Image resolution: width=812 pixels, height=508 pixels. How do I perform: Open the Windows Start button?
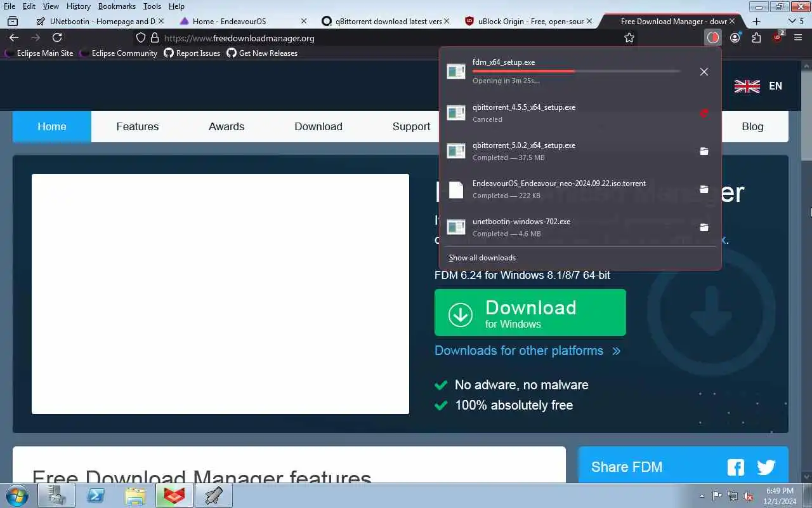[16, 495]
